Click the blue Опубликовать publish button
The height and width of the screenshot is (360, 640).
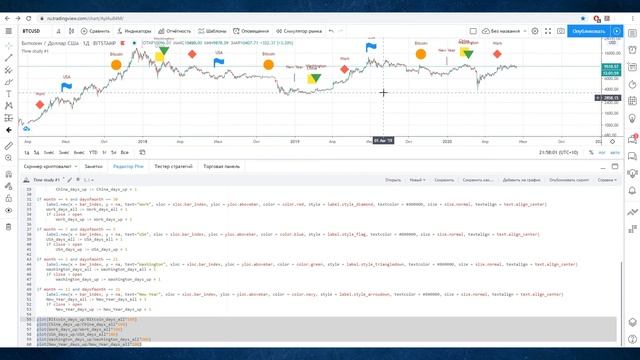pyautogui.click(x=588, y=31)
